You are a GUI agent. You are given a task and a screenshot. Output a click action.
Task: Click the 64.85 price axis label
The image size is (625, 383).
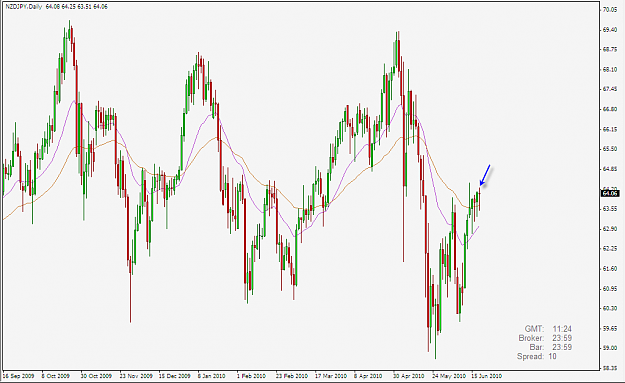point(610,169)
